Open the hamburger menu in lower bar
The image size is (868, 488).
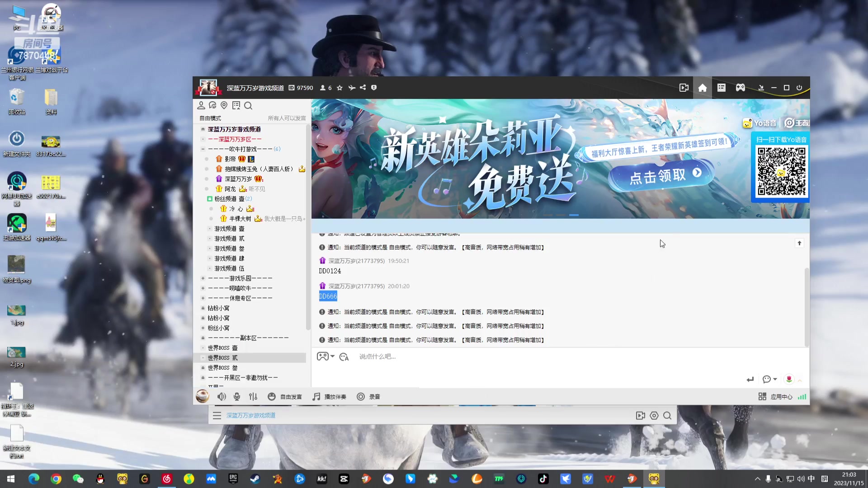pyautogui.click(x=217, y=416)
